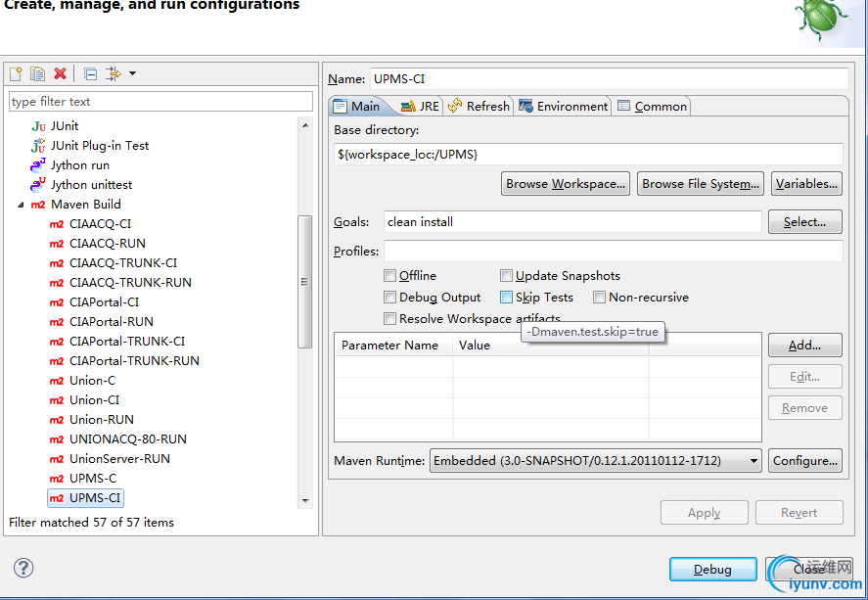The image size is (868, 600).
Task: Select CIAACQ-RUN Maven configuration
Action: pos(98,244)
